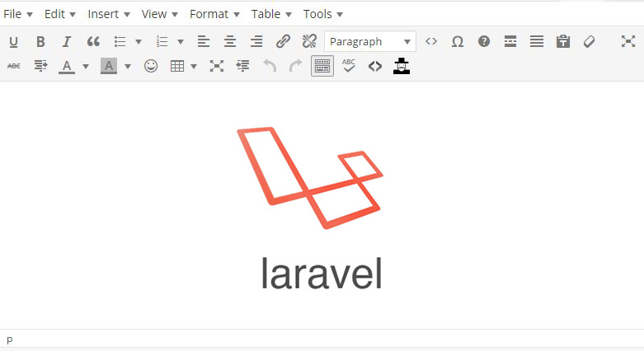Viewport: 644px width, 351px height.
Task: Toggle bold formatting
Action: coord(40,41)
